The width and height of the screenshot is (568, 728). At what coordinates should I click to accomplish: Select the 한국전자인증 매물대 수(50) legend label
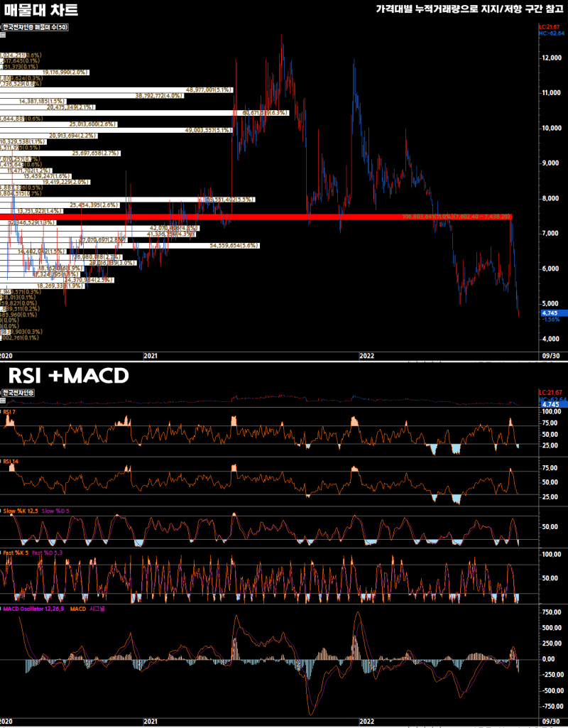(x=35, y=28)
